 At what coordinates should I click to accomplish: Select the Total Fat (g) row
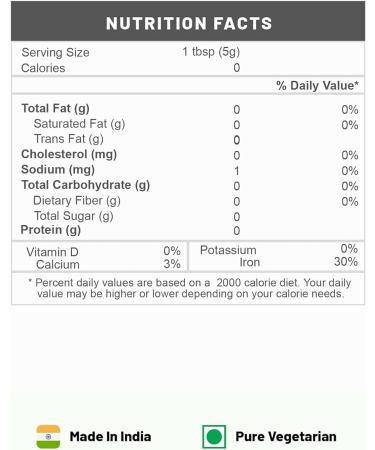190,109
